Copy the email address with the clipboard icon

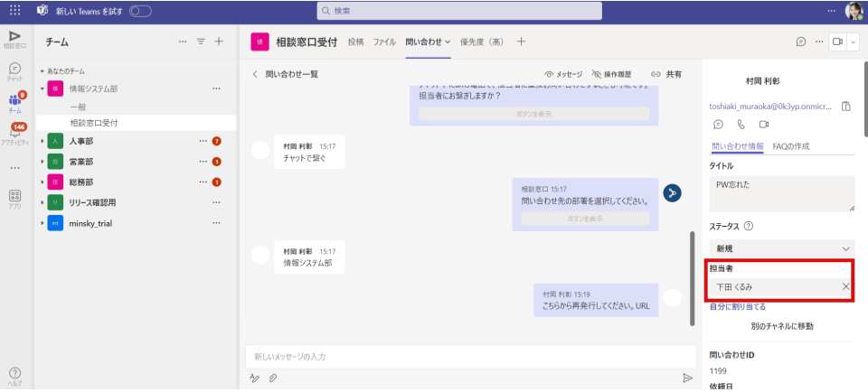[846, 107]
